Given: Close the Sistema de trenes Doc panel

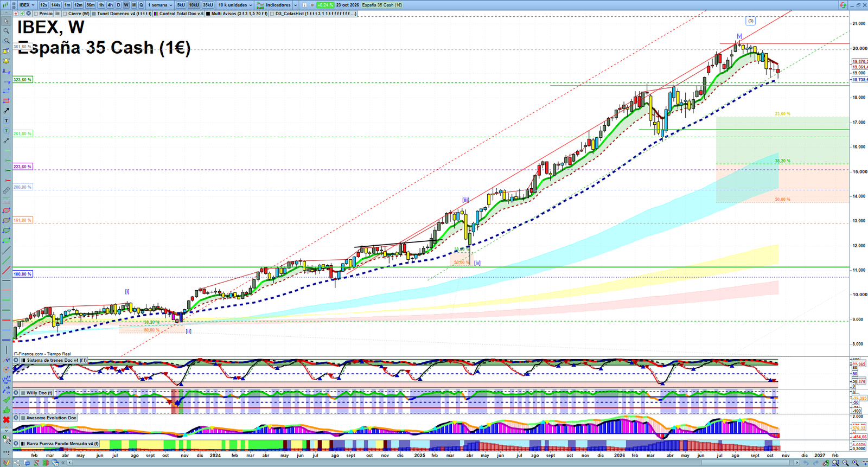Looking at the screenshot, I should click(16, 360).
